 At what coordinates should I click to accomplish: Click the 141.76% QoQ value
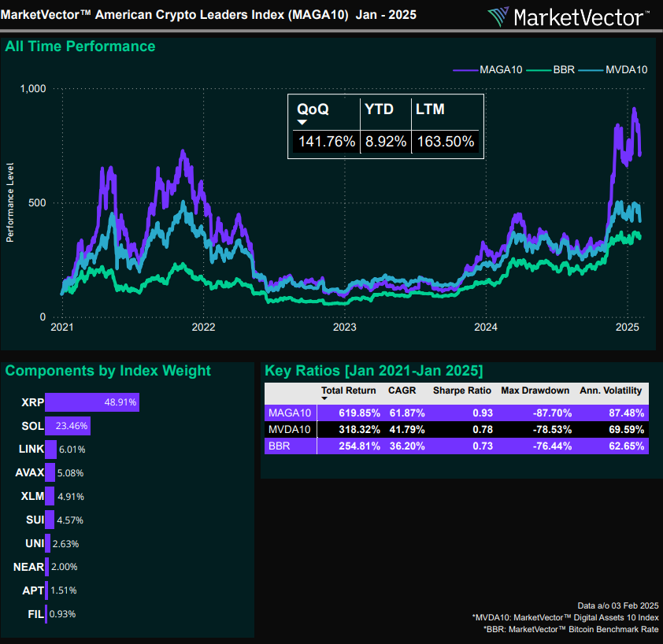[x=327, y=141]
